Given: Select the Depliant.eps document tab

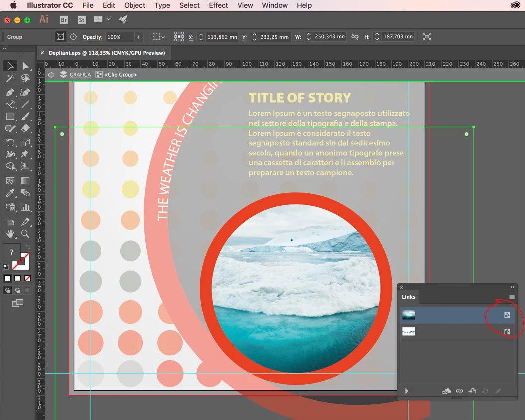Looking at the screenshot, I should point(104,53).
